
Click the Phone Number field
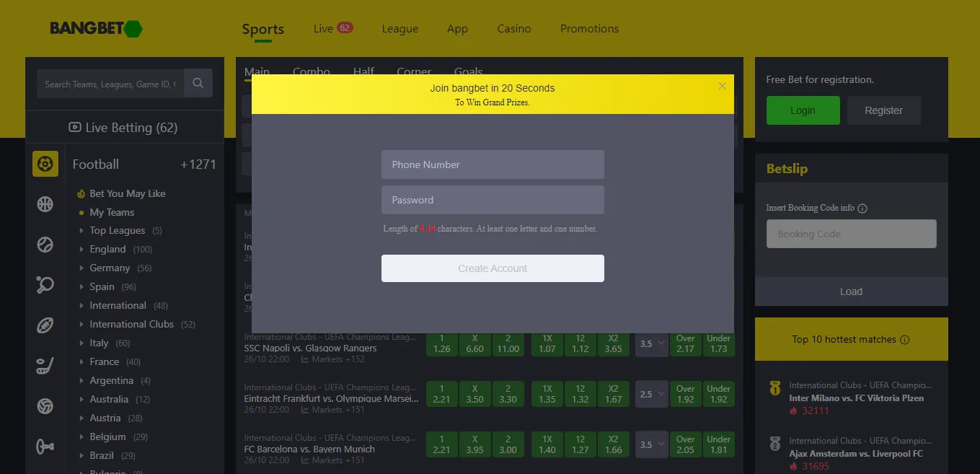(x=493, y=164)
